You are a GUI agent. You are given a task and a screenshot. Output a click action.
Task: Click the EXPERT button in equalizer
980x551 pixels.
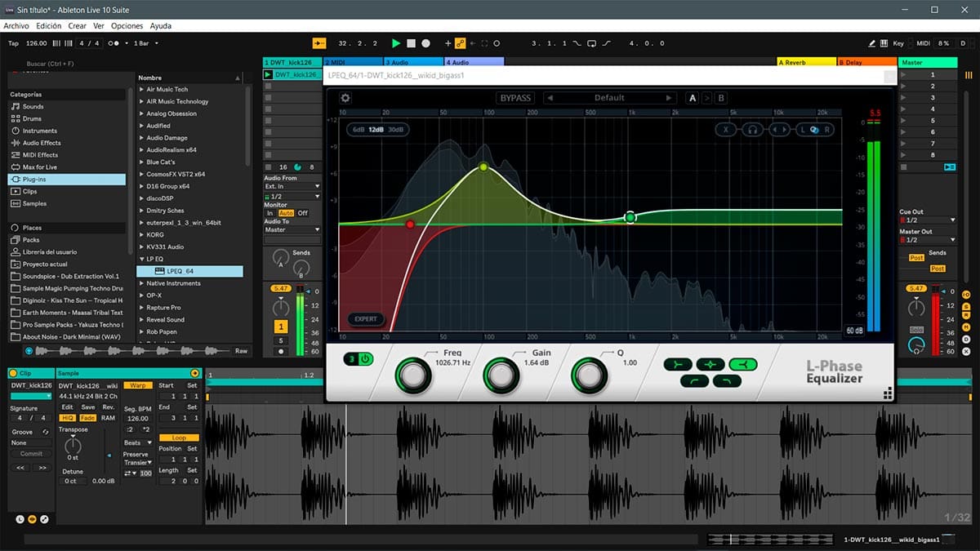tap(366, 319)
